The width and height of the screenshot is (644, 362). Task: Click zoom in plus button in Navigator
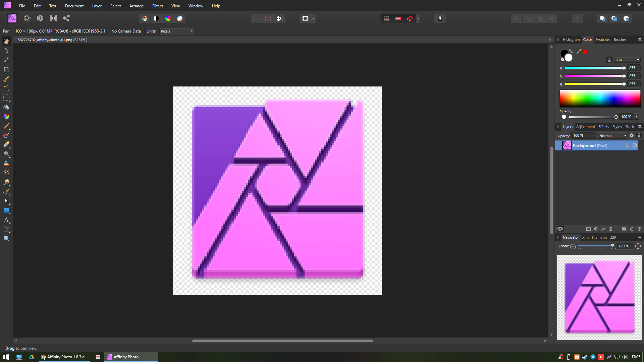click(638, 246)
